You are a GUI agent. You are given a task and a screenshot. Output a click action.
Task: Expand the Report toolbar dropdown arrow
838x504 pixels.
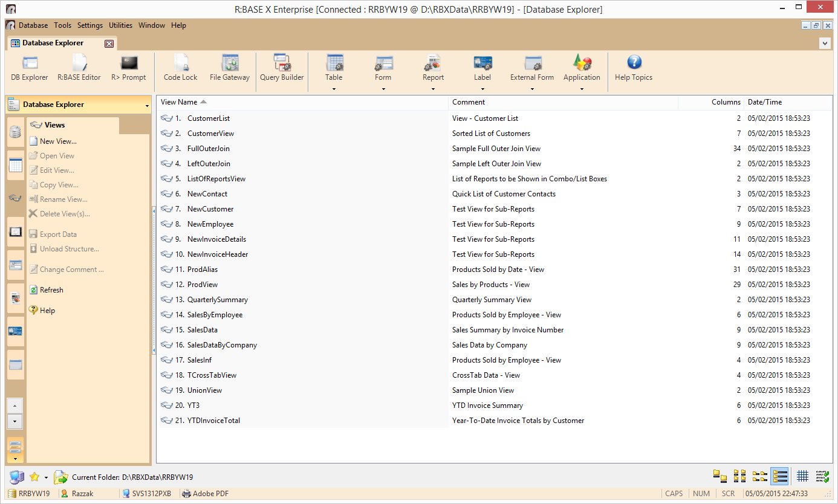click(x=433, y=89)
